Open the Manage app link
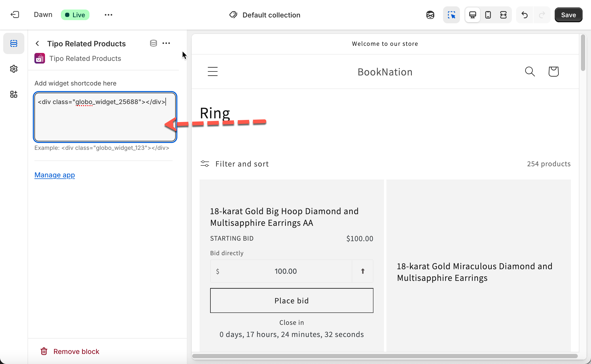This screenshot has width=591, height=364. tap(55, 175)
